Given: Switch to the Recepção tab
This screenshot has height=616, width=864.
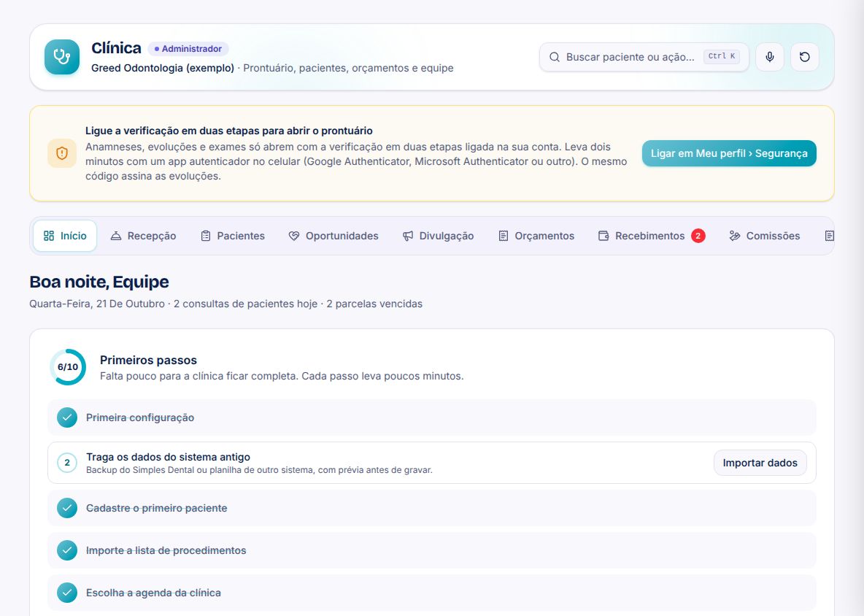Looking at the screenshot, I should point(143,236).
